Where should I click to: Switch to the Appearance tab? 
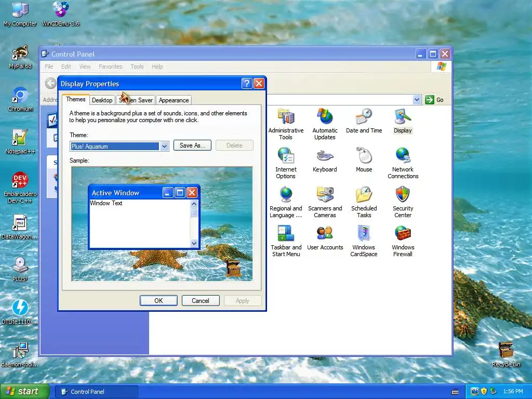(174, 100)
